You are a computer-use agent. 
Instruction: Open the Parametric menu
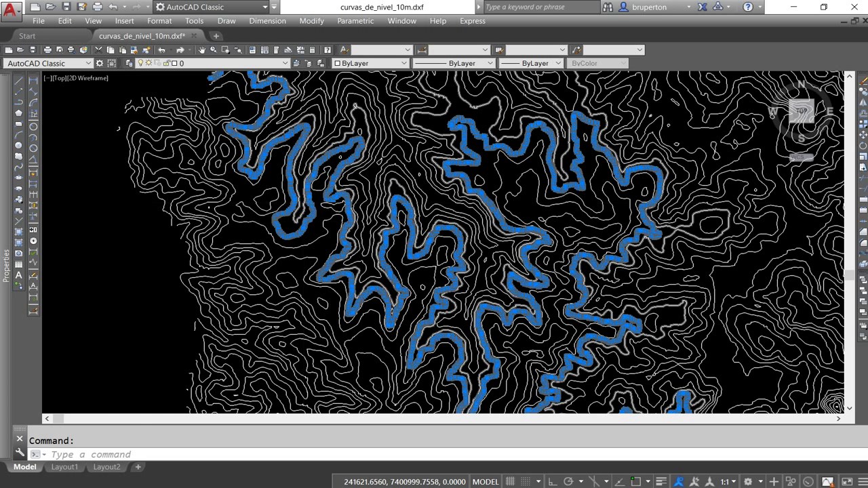click(x=355, y=21)
